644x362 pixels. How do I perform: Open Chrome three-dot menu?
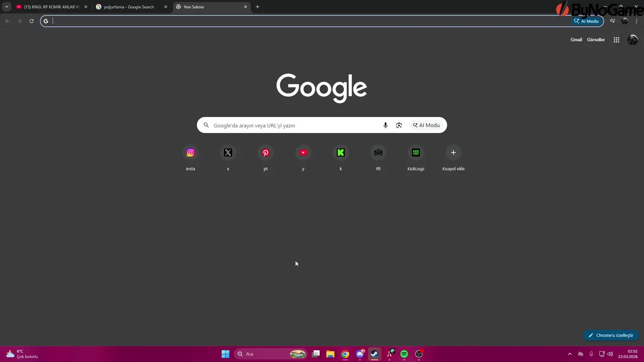coord(637,21)
